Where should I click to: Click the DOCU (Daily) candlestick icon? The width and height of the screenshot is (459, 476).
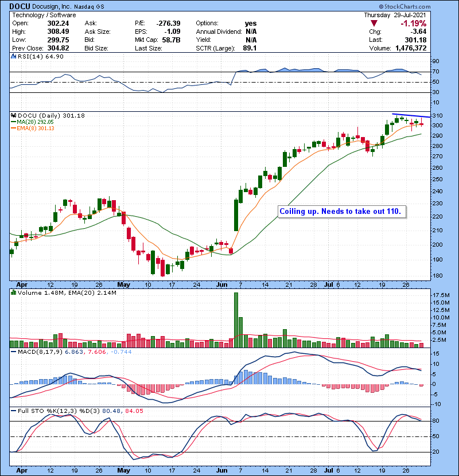(13, 115)
